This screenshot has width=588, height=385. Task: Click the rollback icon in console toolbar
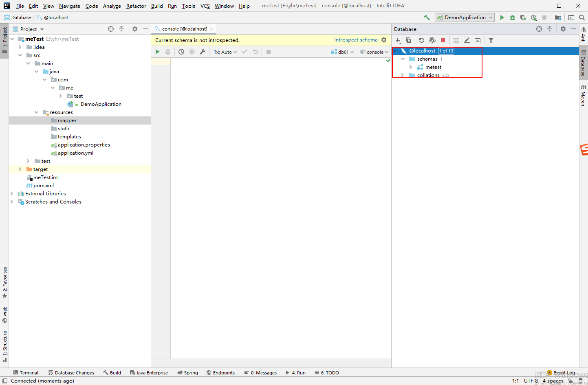click(x=255, y=52)
